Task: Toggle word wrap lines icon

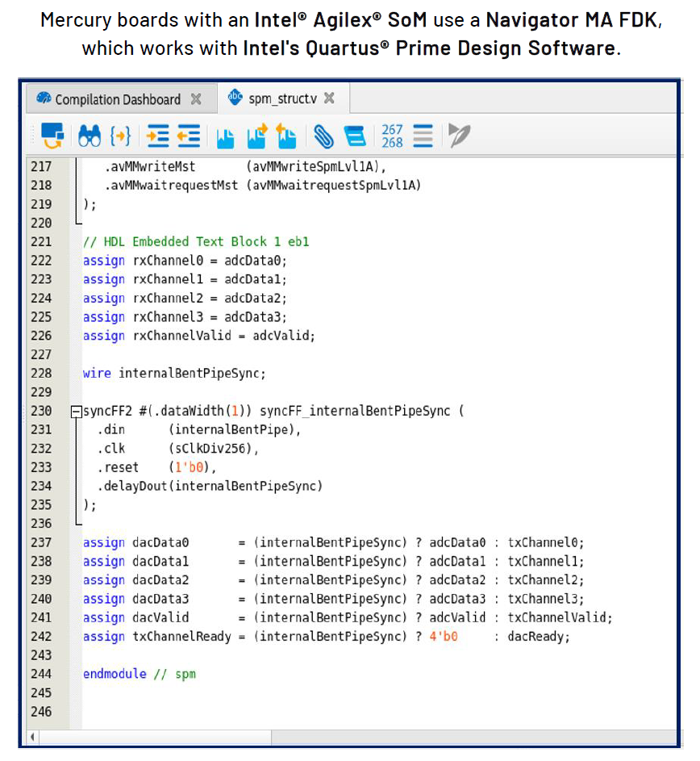Action: tap(423, 136)
